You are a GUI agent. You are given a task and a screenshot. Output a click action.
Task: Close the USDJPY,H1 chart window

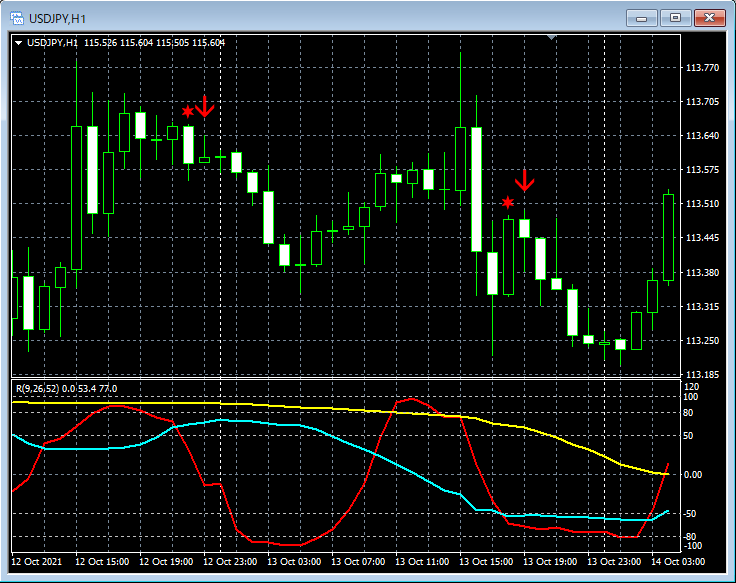tap(710, 18)
